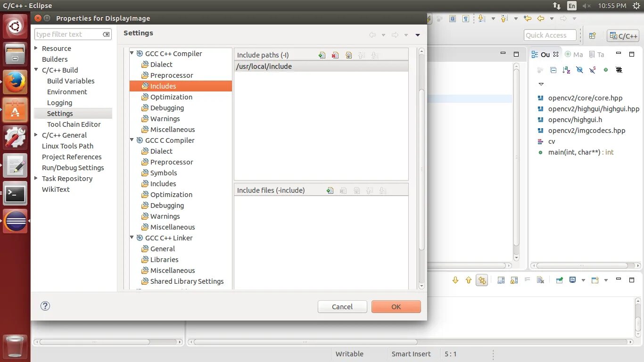Open back history dropdown in toolbar
The width and height of the screenshot is (644, 362).
(x=553, y=19)
